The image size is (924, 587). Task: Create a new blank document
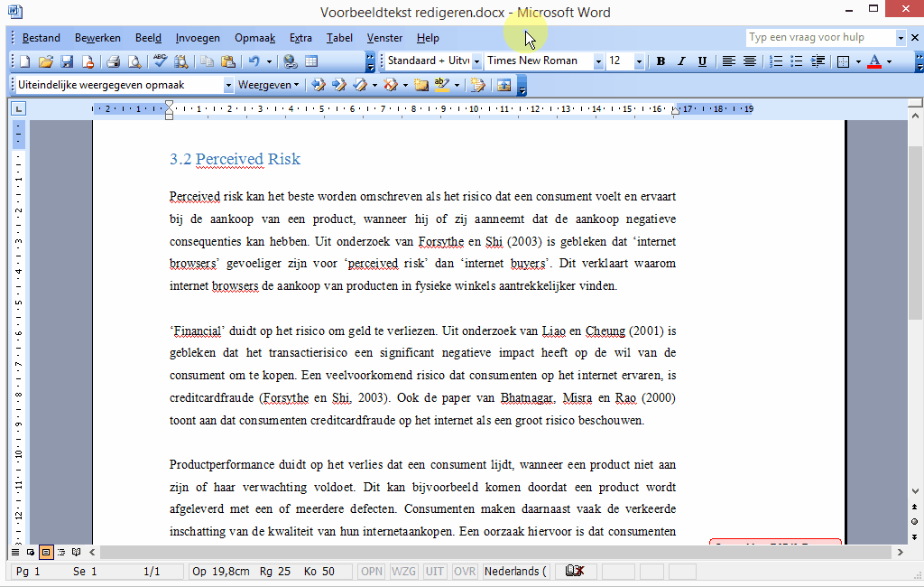(24, 61)
